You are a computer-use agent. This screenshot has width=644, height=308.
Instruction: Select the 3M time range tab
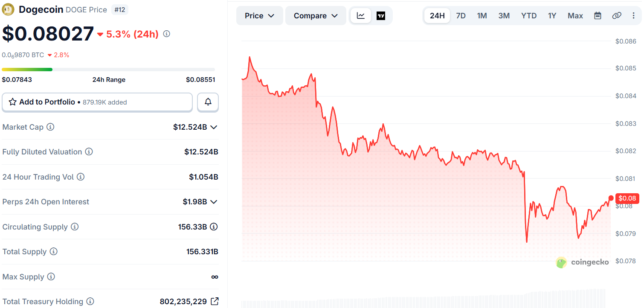point(504,16)
